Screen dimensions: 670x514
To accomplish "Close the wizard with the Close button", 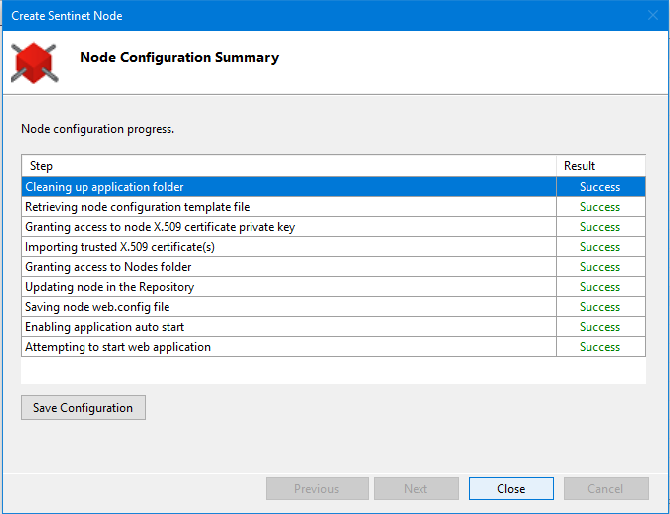I will [x=511, y=488].
